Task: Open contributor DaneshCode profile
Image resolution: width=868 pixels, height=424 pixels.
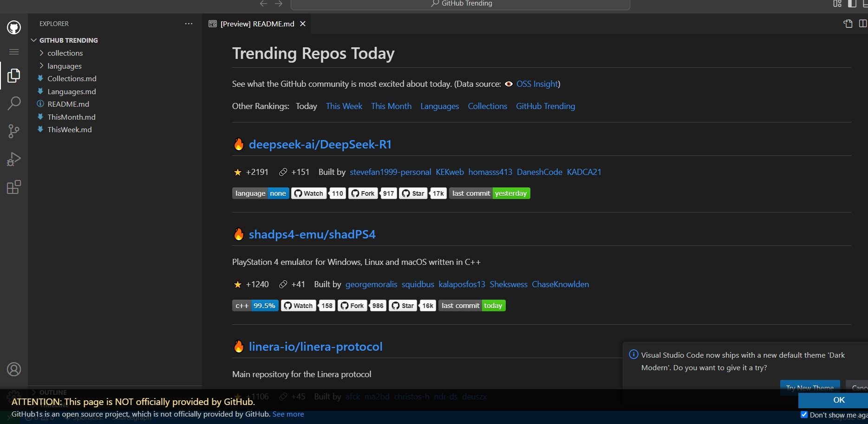Action: pos(540,172)
